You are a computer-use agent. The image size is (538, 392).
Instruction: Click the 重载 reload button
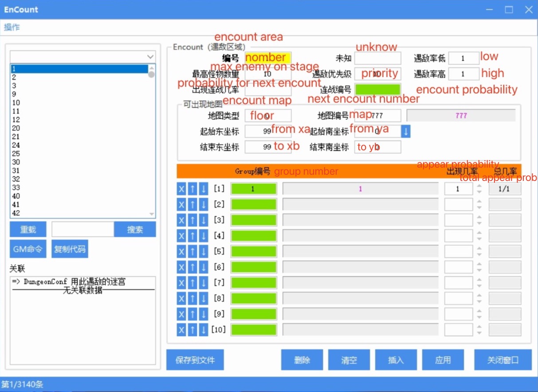coord(28,229)
